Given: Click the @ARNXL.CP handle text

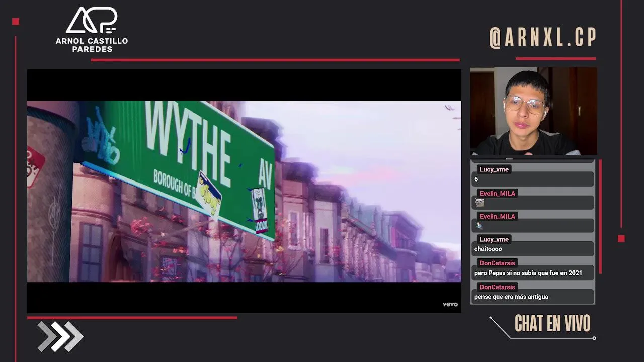Looking at the screenshot, I should [543, 38].
